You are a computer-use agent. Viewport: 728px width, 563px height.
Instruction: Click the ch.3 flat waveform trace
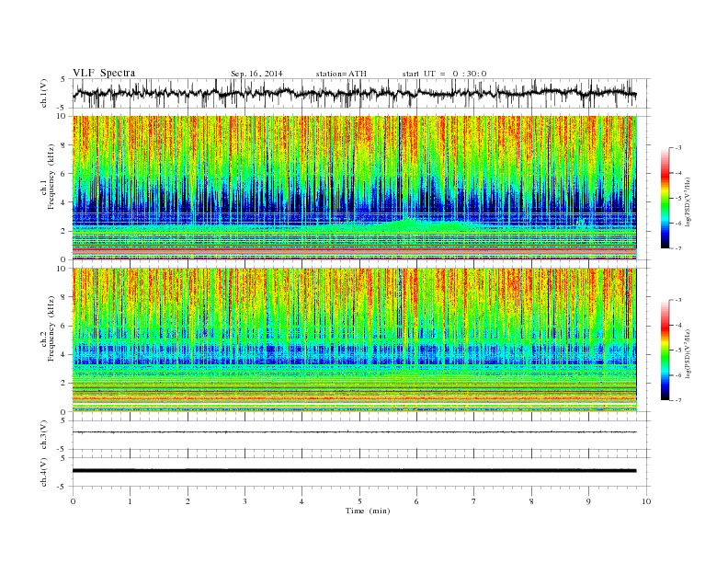355,432
